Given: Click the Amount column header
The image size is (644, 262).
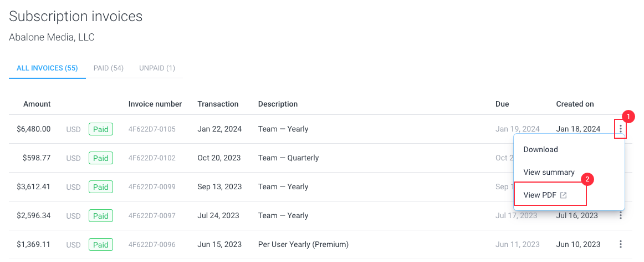Looking at the screenshot, I should tap(37, 104).
